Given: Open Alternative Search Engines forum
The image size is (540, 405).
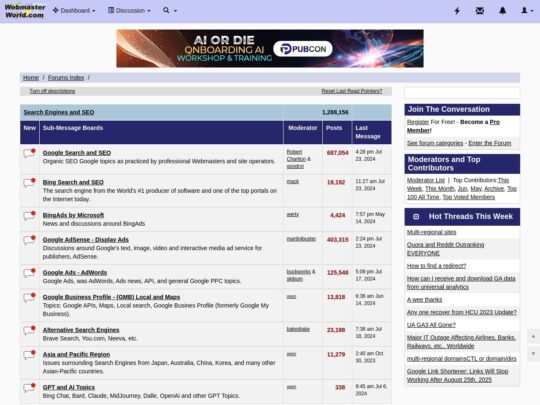Looking at the screenshot, I should point(81,330).
